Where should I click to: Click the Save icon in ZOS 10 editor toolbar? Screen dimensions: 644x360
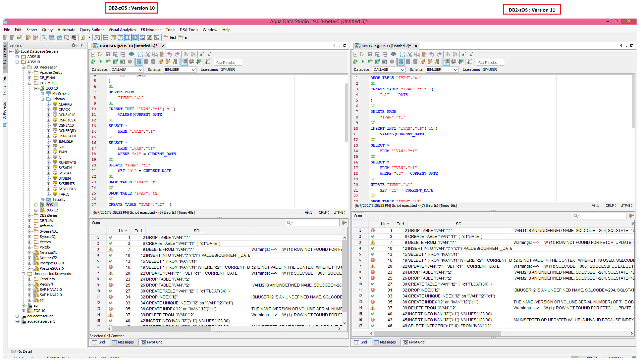[108, 54]
